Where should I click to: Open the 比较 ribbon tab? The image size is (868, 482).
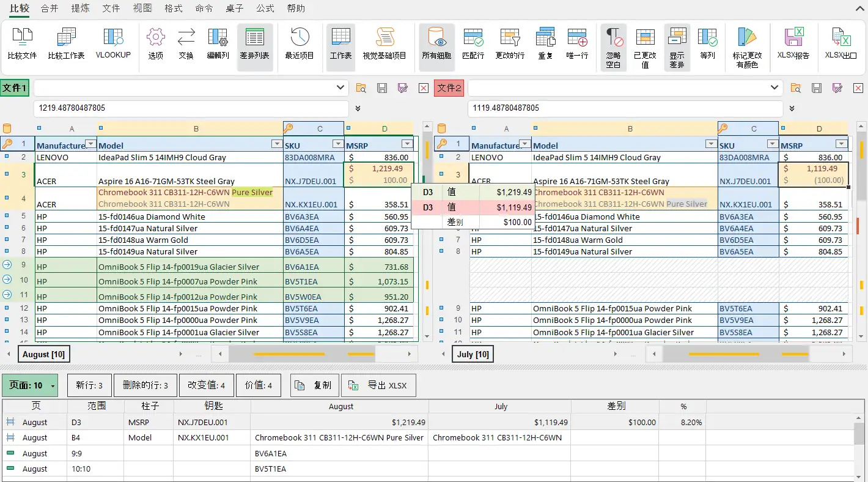coord(18,9)
